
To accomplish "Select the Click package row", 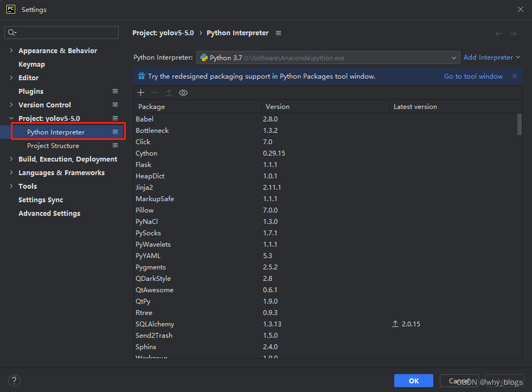I will tap(325, 142).
